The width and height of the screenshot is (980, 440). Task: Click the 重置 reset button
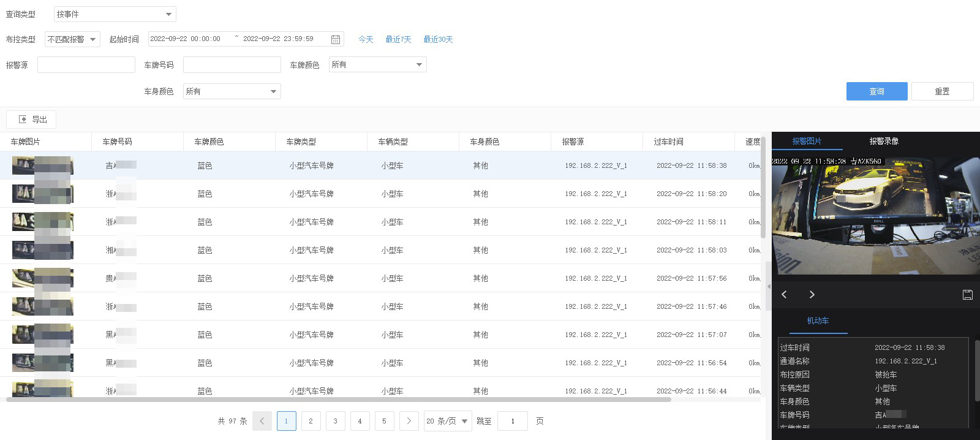point(942,91)
